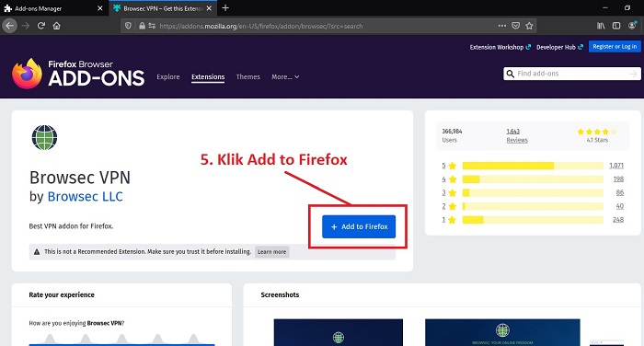This screenshot has width=644, height=346.
Task: Open a new tab with the plus button
Action: pos(225,8)
